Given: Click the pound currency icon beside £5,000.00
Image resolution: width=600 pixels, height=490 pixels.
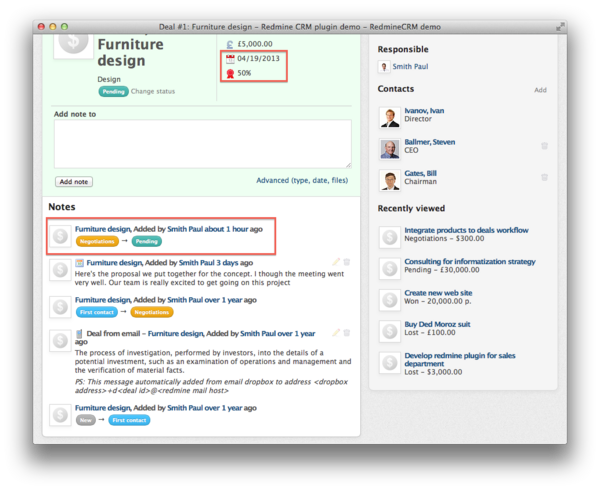Looking at the screenshot, I should pyautogui.click(x=231, y=43).
